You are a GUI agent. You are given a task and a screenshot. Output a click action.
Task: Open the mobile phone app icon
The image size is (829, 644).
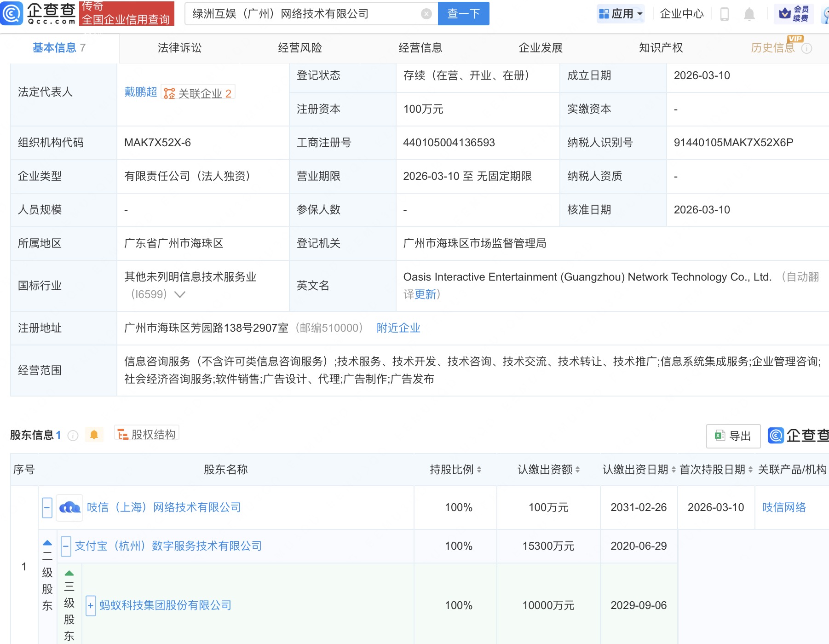tap(724, 14)
